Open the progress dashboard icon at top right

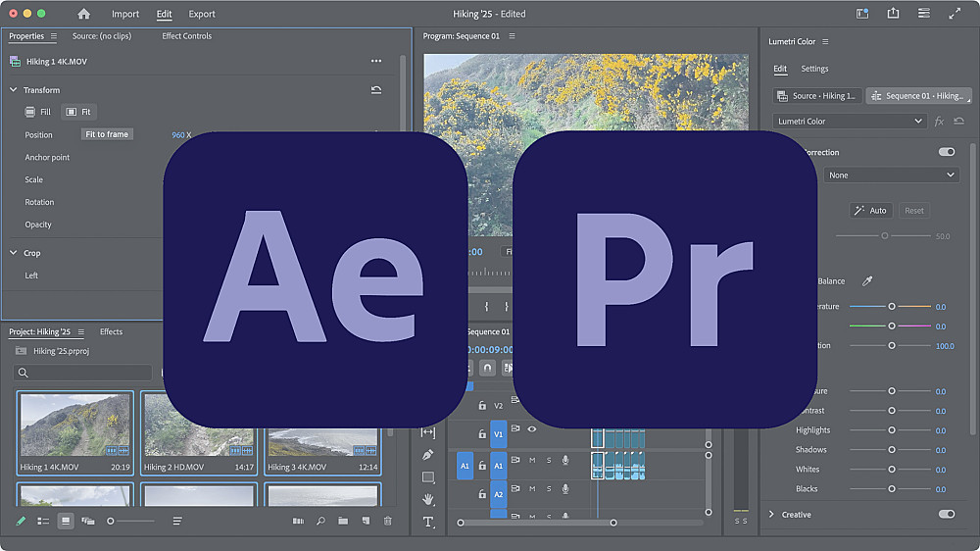924,13
